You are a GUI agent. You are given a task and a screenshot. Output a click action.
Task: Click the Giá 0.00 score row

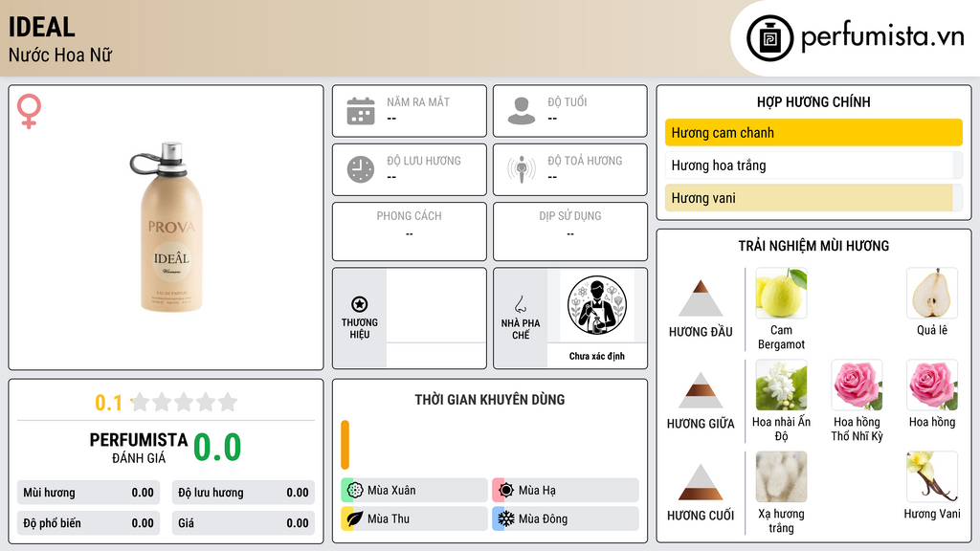pos(243,523)
